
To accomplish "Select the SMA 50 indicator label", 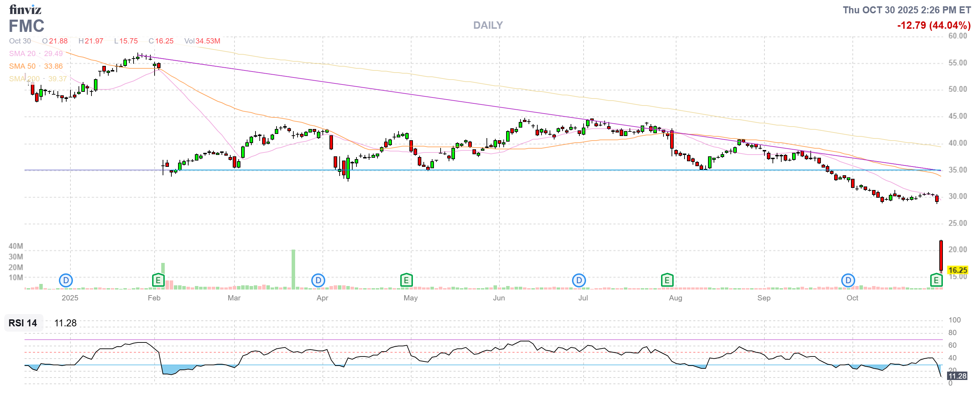I will coord(22,66).
